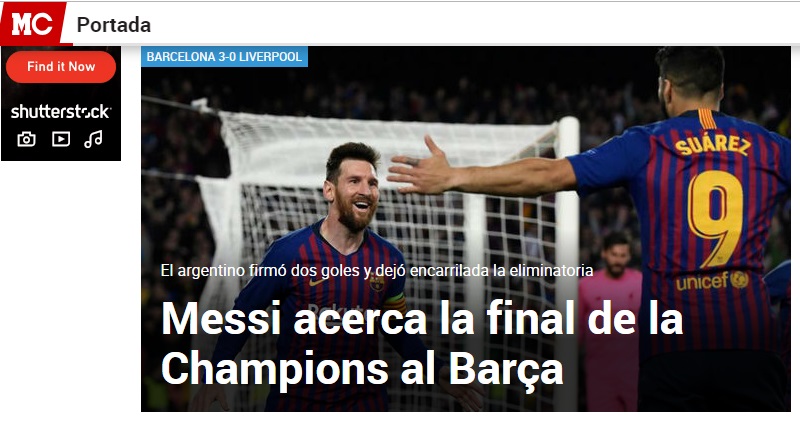Click the red MC logo
Screen dimensions: 800x422
(x=33, y=23)
